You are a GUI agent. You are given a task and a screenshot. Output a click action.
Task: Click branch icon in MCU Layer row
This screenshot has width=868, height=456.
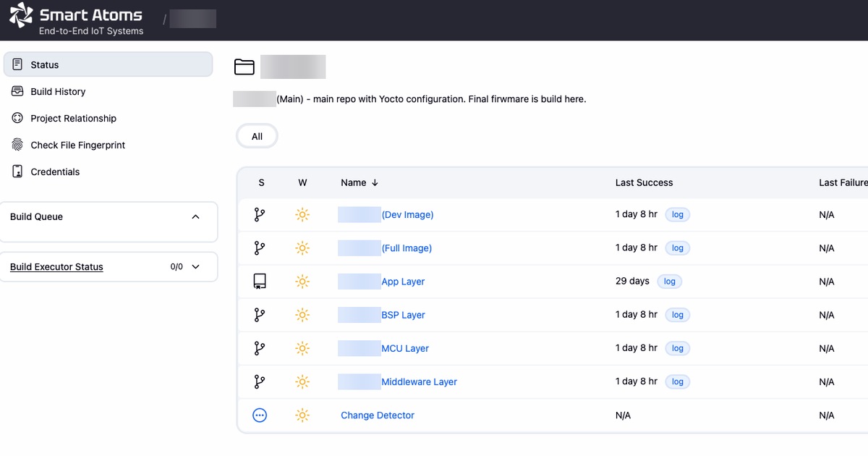[260, 348]
